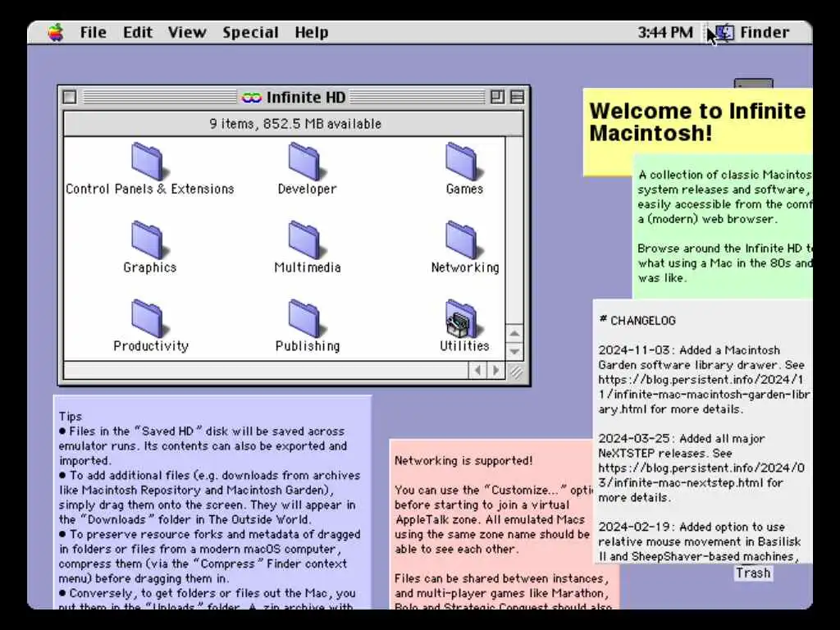Image resolution: width=840 pixels, height=630 pixels.
Task: Open the Apple menu icon
Action: [x=56, y=33]
